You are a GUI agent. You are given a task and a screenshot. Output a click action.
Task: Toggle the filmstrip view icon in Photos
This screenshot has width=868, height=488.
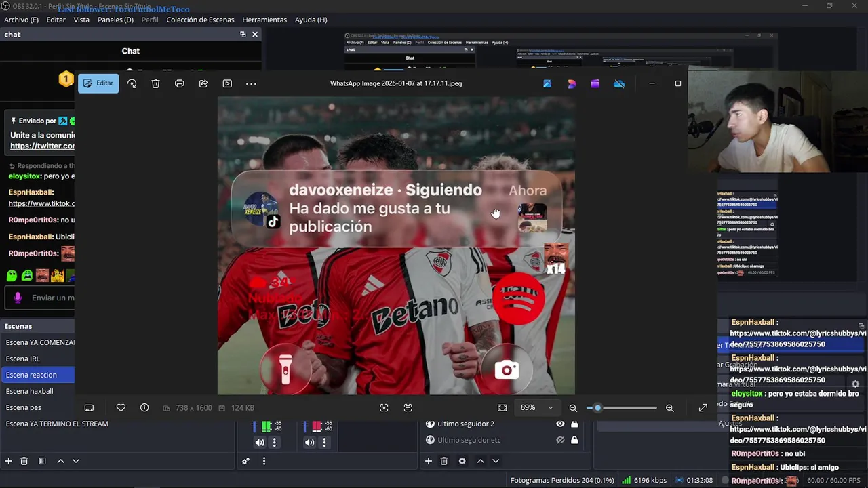coord(89,407)
